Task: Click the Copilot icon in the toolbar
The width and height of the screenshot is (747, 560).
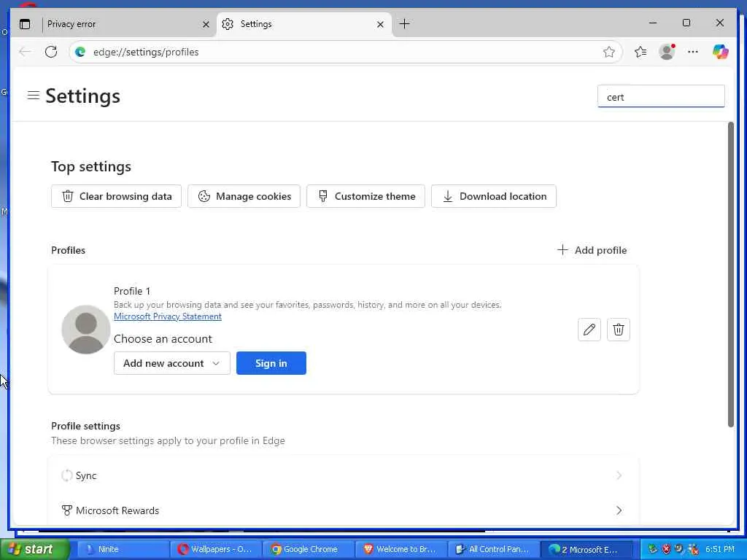Action: tap(720, 52)
